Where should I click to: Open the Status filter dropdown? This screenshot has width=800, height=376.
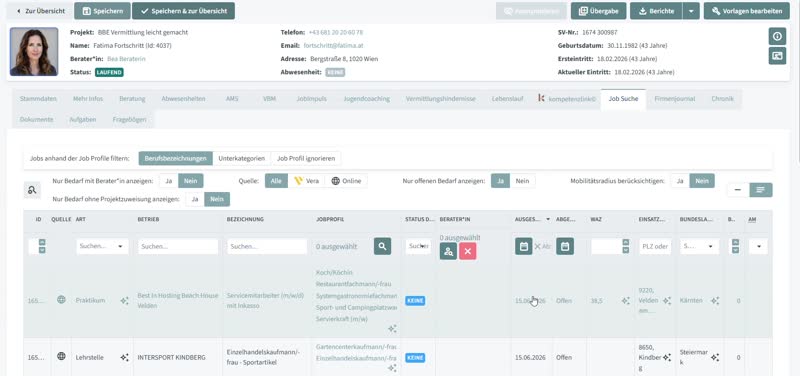click(418, 246)
